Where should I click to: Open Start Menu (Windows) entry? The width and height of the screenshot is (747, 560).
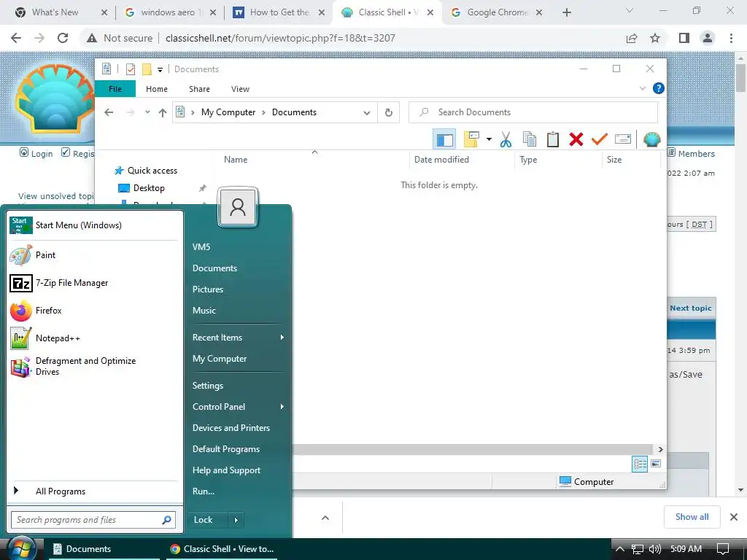coord(95,225)
